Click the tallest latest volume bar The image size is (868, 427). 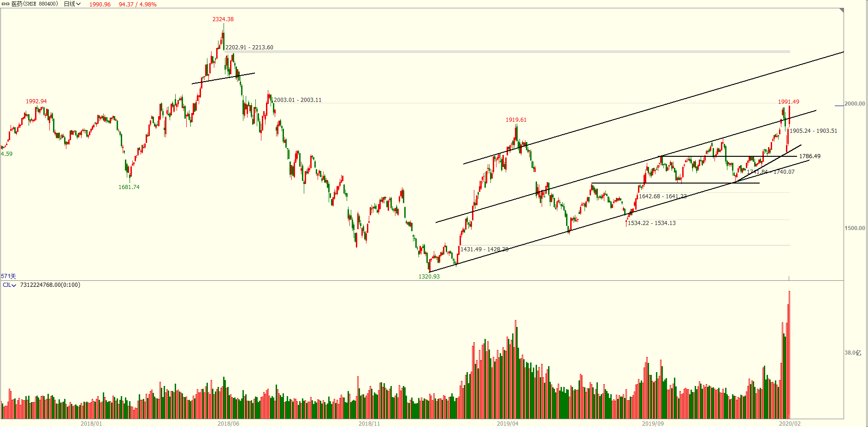[x=789, y=355]
